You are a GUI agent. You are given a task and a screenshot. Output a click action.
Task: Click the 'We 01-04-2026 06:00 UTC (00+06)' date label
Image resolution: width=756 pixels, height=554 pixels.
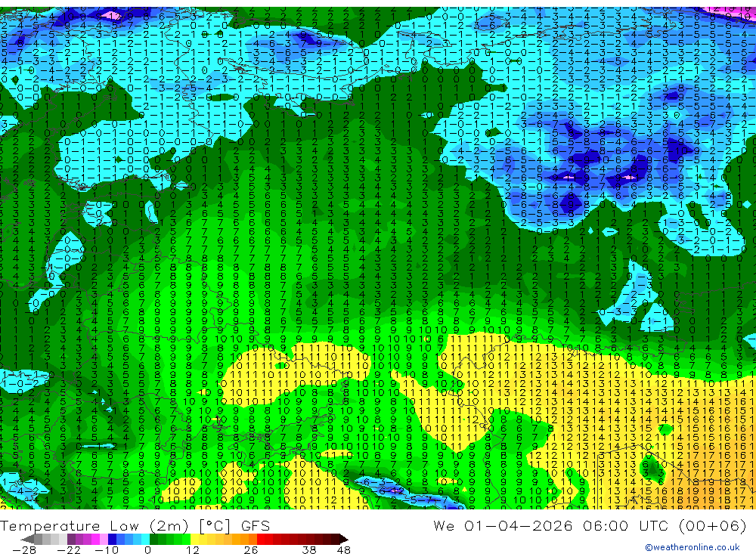point(590,525)
